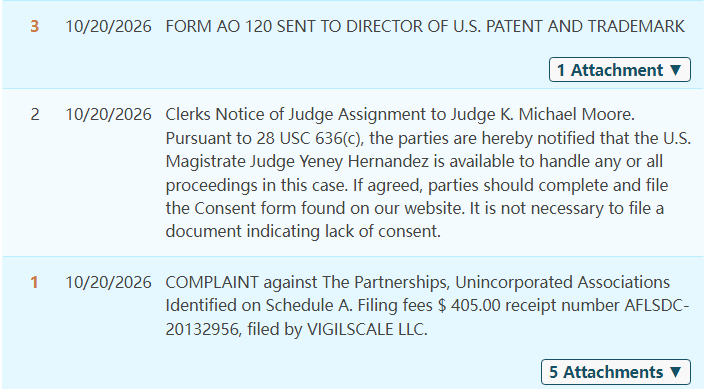Screen dimensions: 705x389
Task: Click the Judge K. Michael Moore name
Action: 543,114
